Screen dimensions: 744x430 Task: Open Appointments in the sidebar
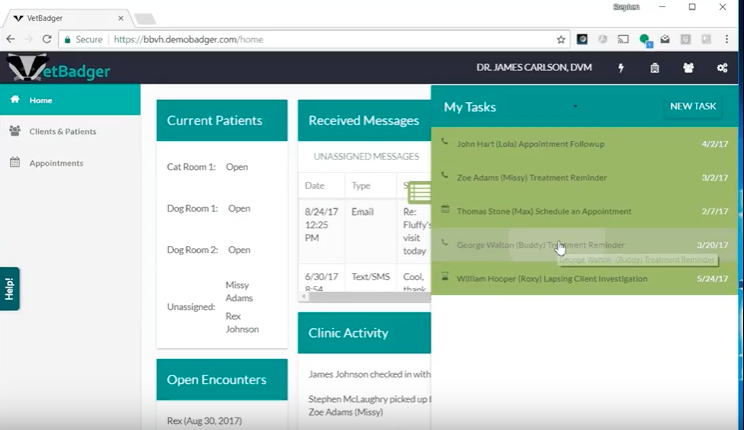coord(70,163)
